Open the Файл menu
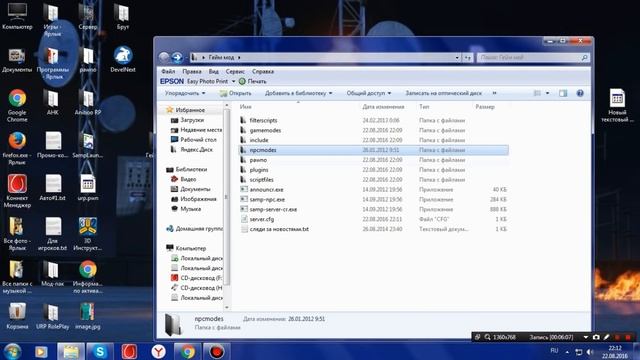The height and width of the screenshot is (360, 640). click(168, 71)
